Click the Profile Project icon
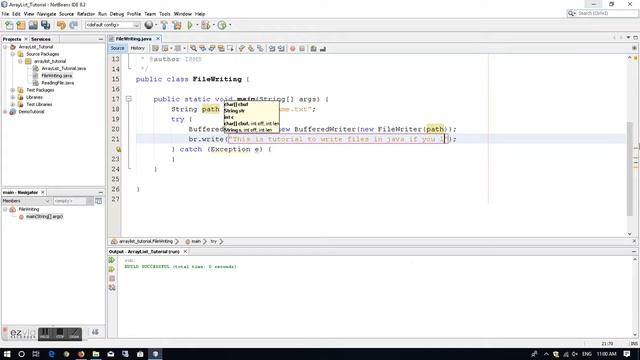The image size is (640, 360). pyautogui.click(x=222, y=25)
